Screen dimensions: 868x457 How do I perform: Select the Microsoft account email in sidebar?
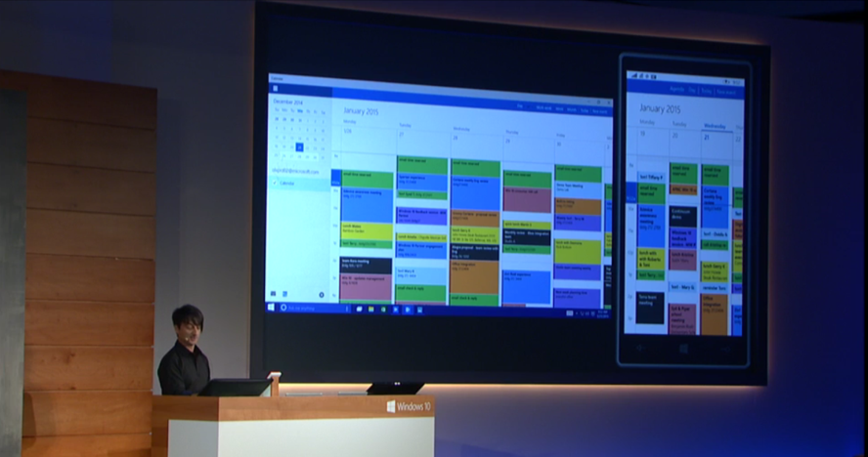point(295,172)
